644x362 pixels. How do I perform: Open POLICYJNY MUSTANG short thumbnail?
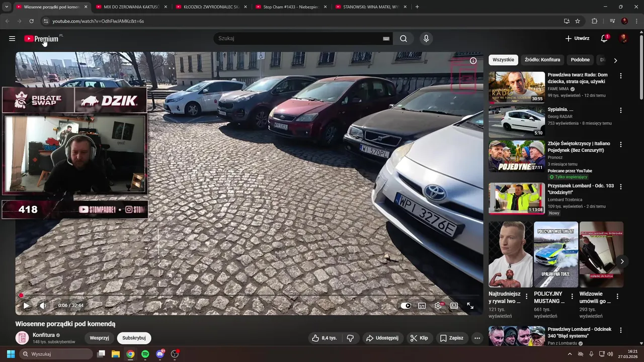(556, 254)
